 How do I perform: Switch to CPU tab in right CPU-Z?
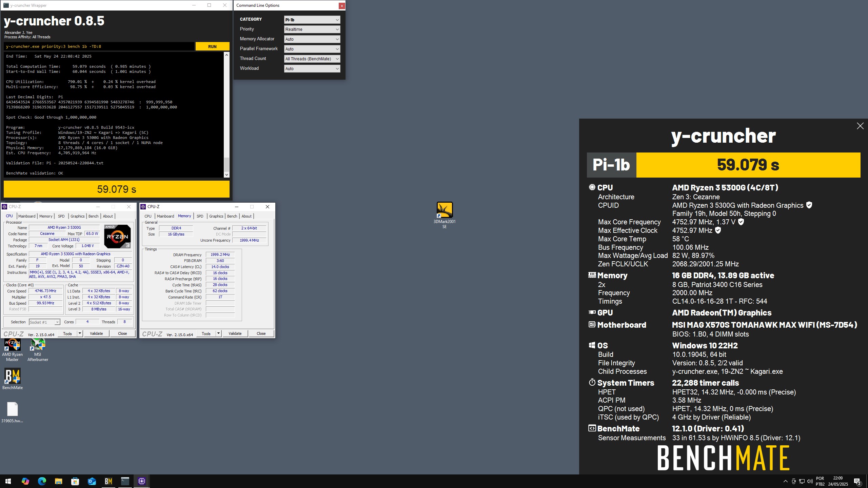click(x=148, y=216)
